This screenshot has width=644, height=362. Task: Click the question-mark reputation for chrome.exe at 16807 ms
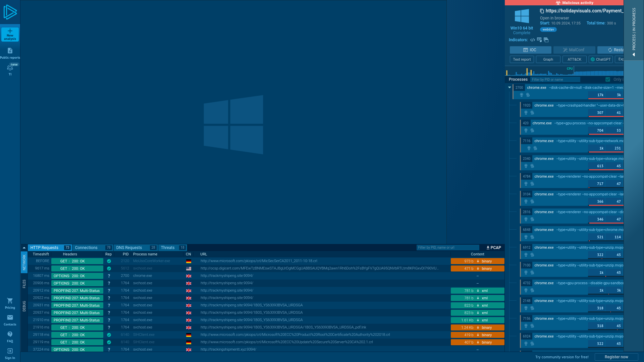[x=109, y=276]
